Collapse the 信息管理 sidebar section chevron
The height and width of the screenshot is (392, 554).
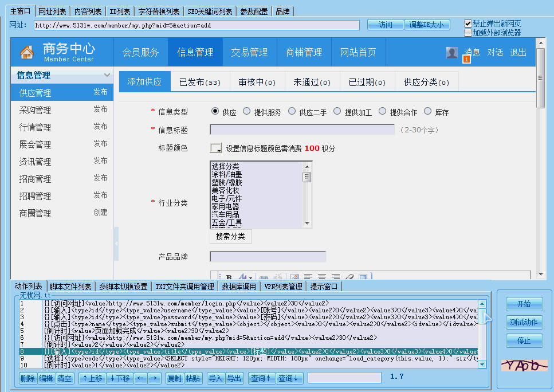[107, 75]
